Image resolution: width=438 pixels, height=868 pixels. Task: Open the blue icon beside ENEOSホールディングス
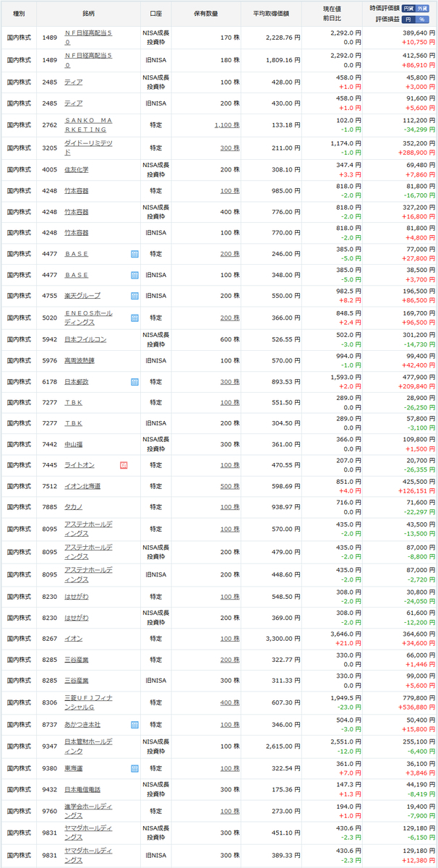pos(134,318)
